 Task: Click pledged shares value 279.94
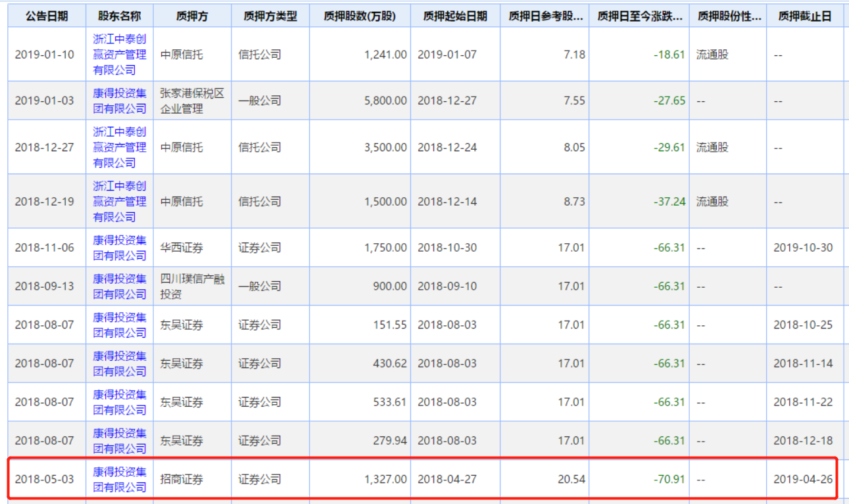(x=391, y=441)
